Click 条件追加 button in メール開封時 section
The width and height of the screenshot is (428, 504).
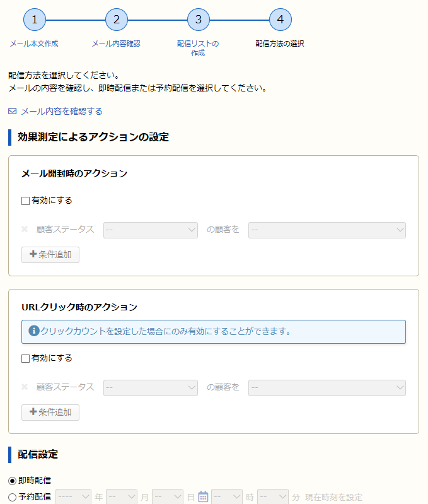(50, 255)
